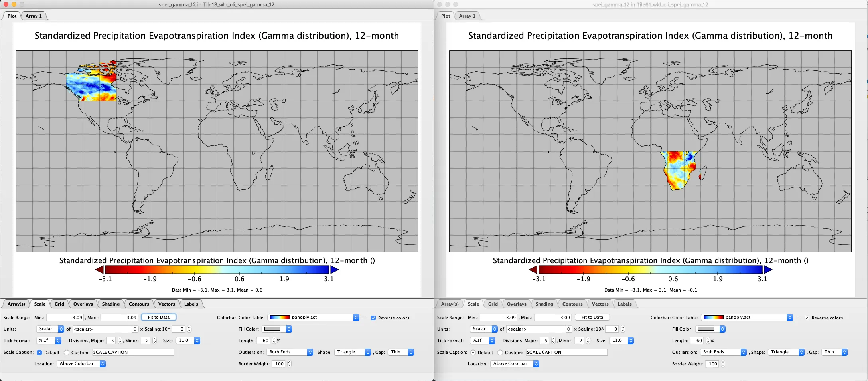Open the Array(s) tab in Tile13 window
The width and height of the screenshot is (868, 381).
[16, 304]
